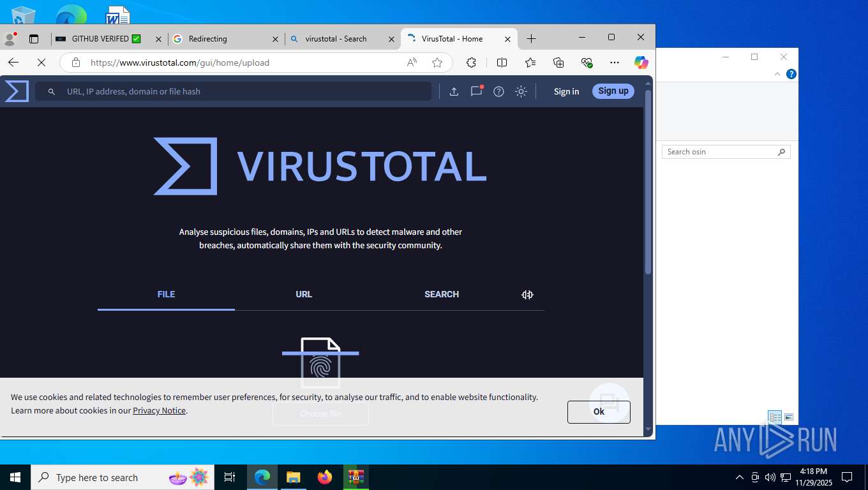Open the notification center icon
Screen dimensions: 868x490
[x=847, y=477]
